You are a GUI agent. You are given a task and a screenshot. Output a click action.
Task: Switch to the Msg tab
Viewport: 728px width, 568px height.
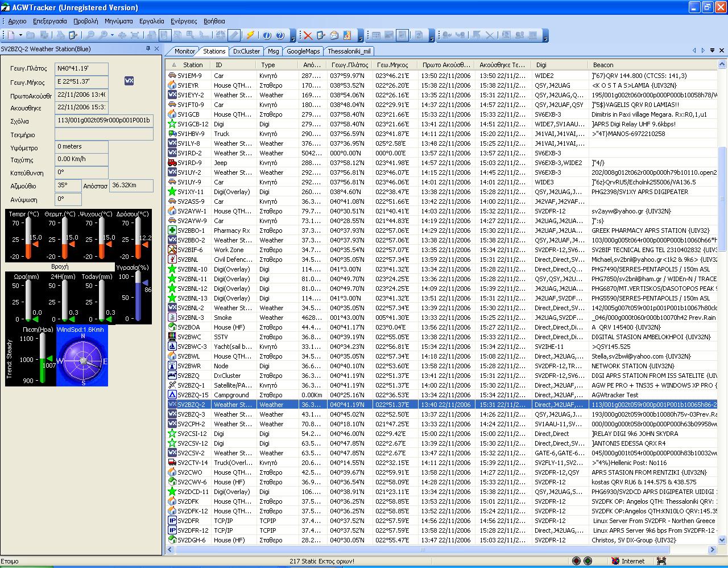pos(274,51)
